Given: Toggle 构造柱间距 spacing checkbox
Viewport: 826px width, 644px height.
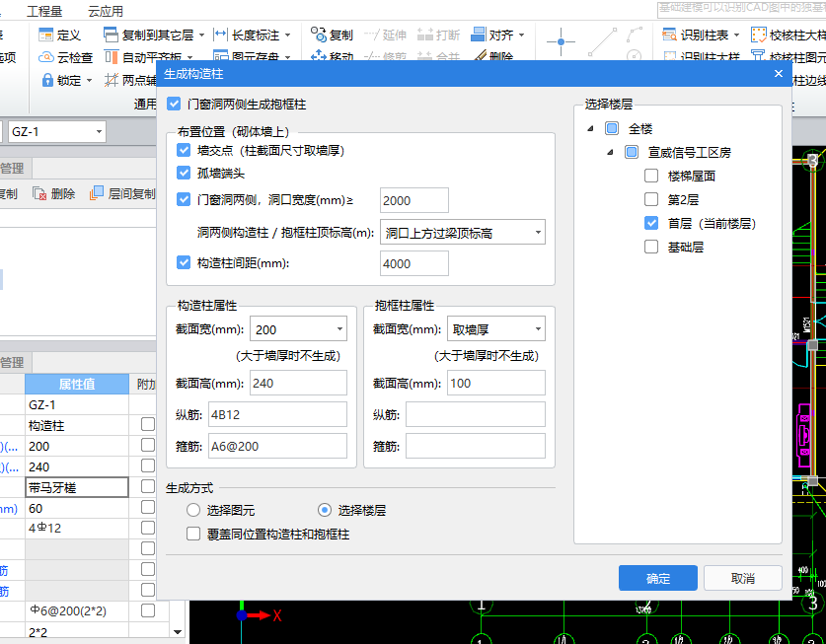Looking at the screenshot, I should (184, 262).
